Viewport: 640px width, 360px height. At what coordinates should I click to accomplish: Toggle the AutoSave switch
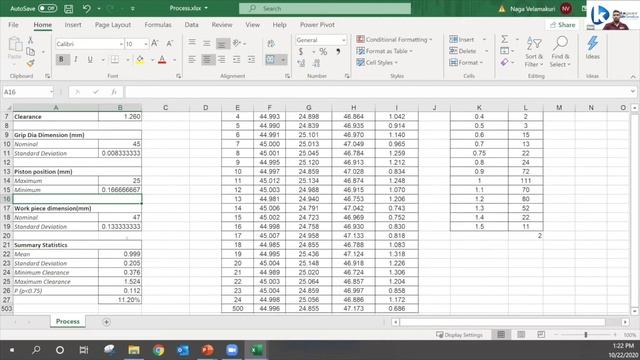pyautogui.click(x=47, y=8)
